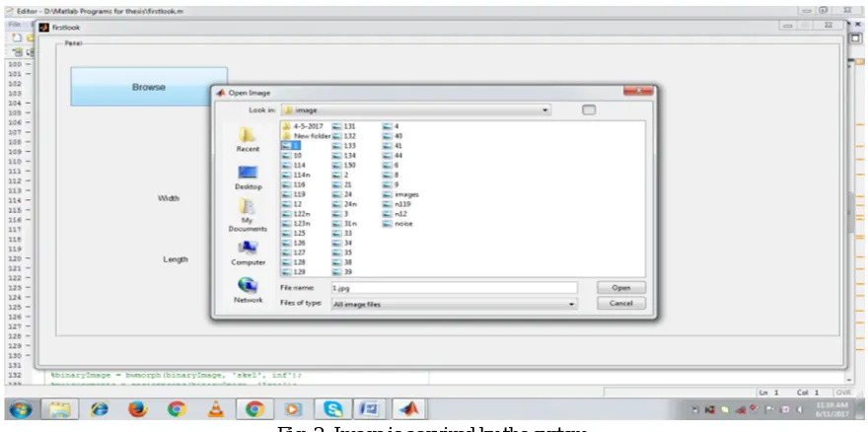
Task: Launch Firefox from the taskbar
Action: 137,409
